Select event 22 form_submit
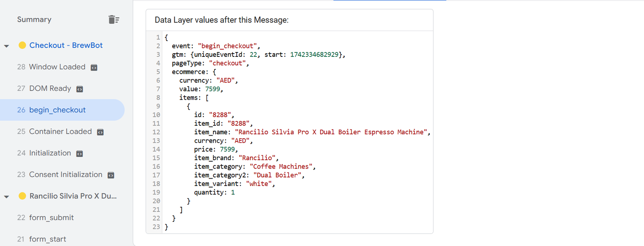 51,217
